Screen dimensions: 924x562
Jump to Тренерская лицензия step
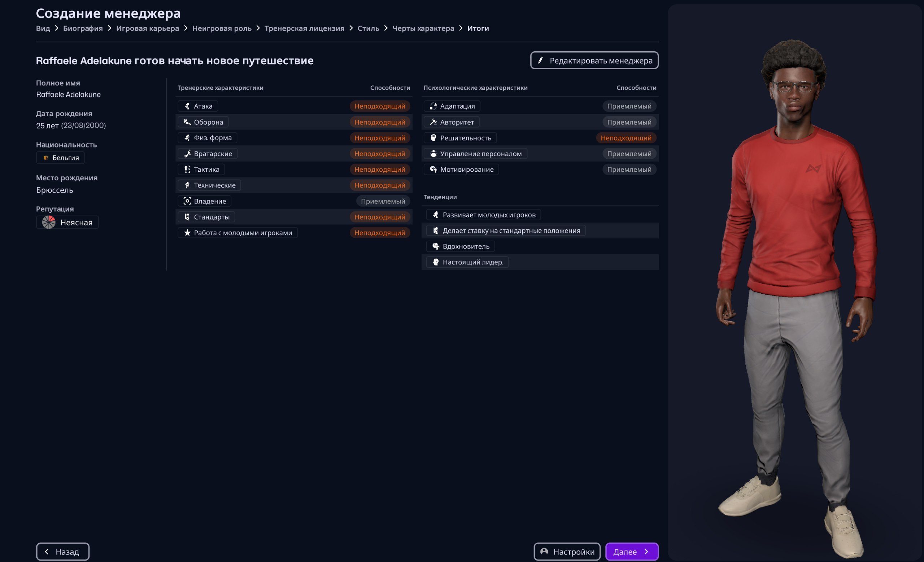(x=304, y=28)
